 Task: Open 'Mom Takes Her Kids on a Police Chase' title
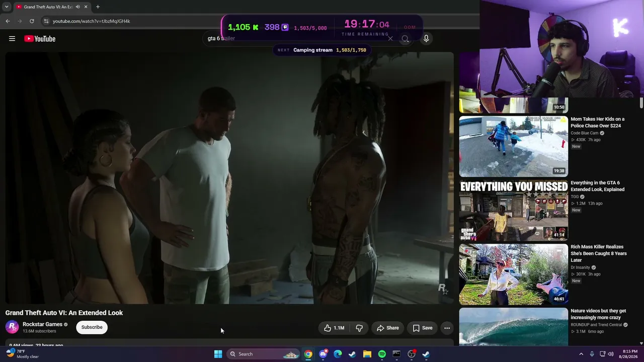point(597,122)
